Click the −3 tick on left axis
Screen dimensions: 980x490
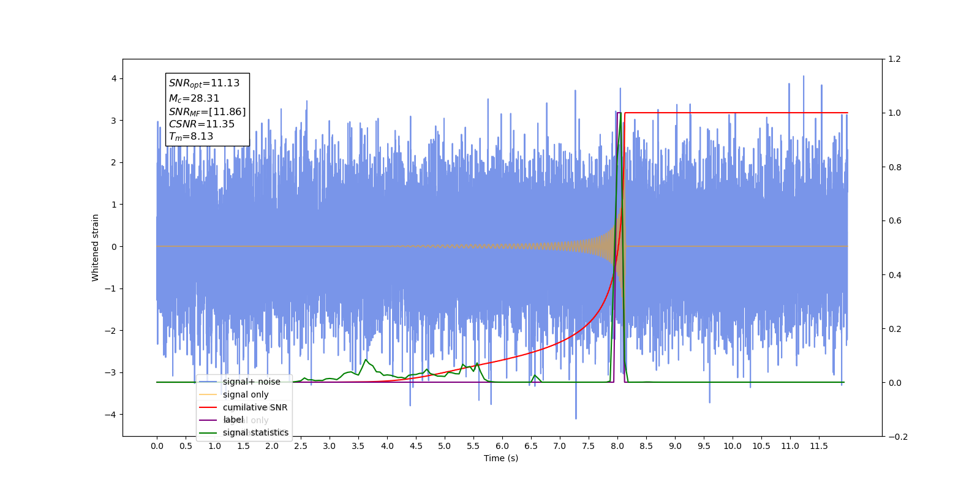click(110, 372)
